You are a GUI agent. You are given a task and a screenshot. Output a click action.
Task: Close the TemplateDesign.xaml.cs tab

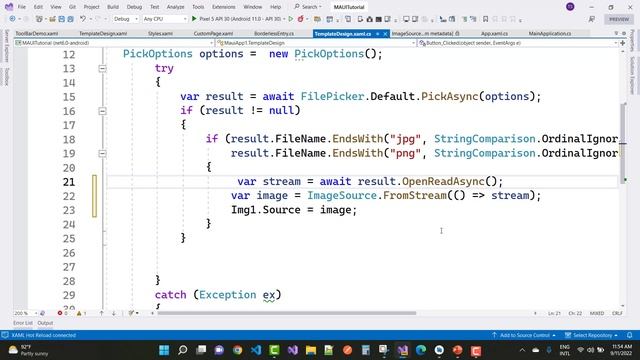tap(385, 33)
